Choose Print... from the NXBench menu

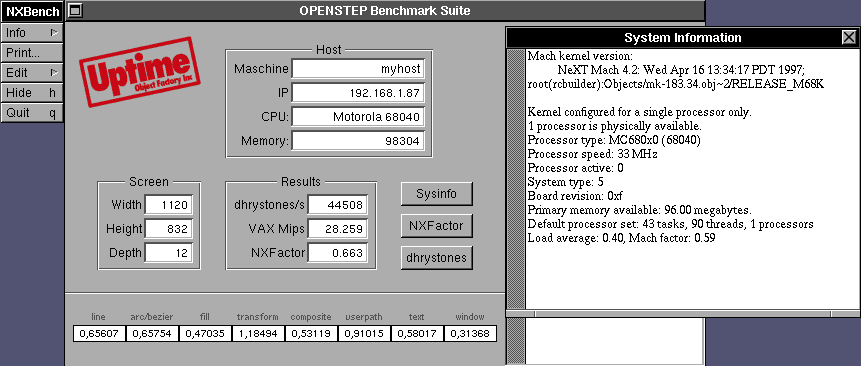(x=32, y=53)
